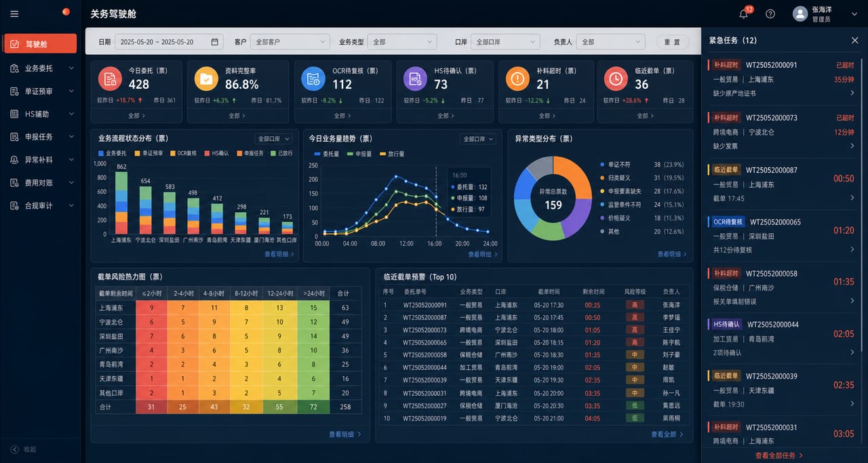Click the 上海浦东 ≤2小时 heatmap cell
Viewport: 868px width, 463px height.
tap(153, 308)
